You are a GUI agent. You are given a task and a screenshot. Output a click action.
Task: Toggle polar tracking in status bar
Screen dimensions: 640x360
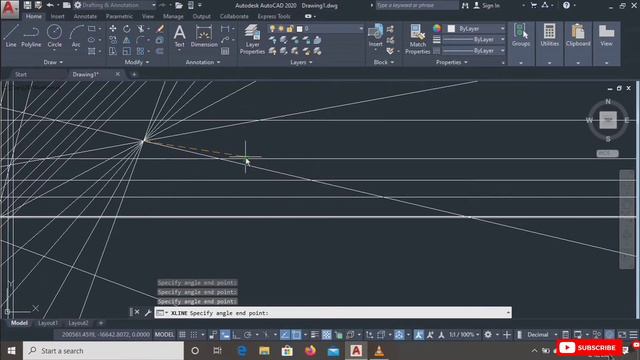tap(248, 335)
